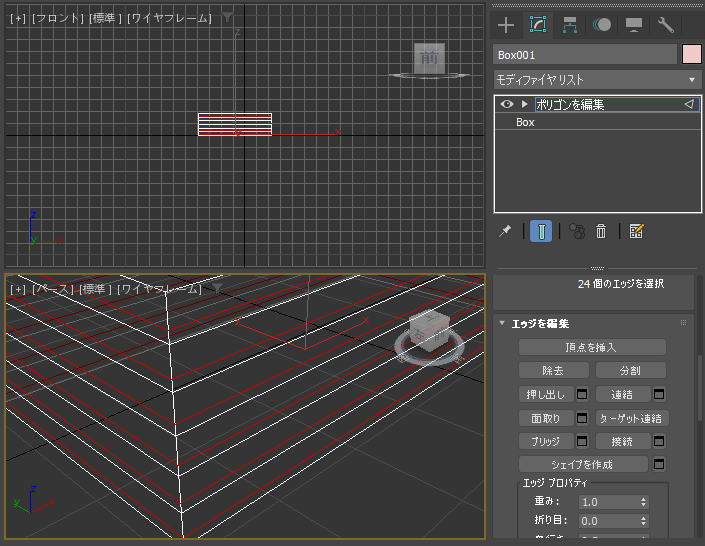The height and width of the screenshot is (546, 705).
Task: Click the エッジを編集 rollout drag handle
Action: [x=683, y=322]
